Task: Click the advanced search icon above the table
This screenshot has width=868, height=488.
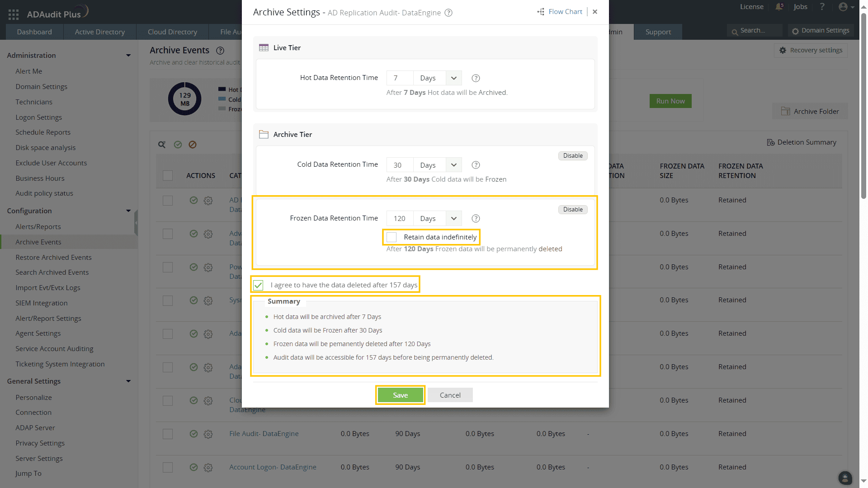Action: [162, 145]
